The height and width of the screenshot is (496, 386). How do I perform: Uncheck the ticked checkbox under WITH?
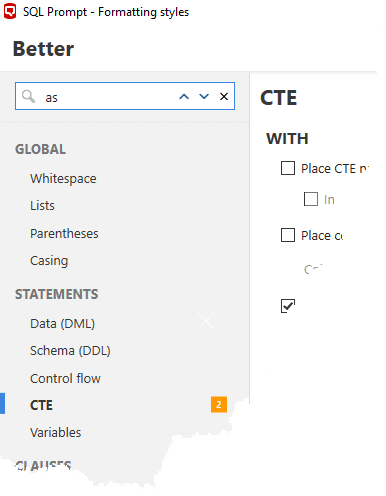[288, 306]
